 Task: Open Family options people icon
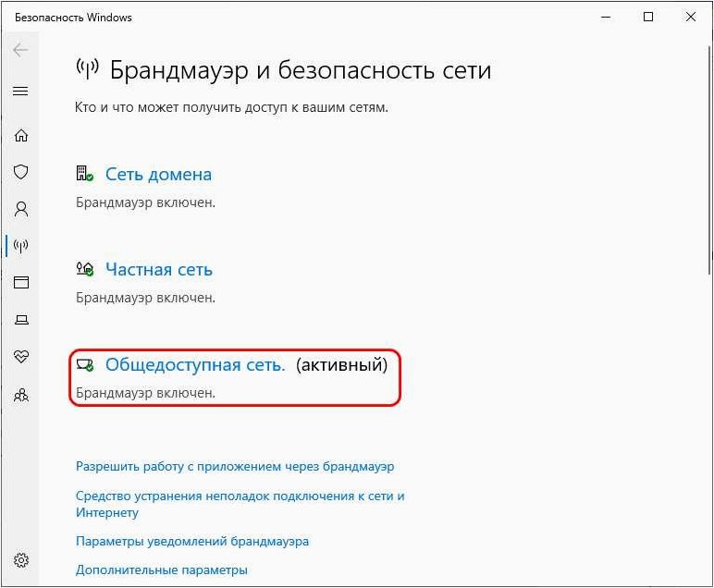tap(21, 395)
